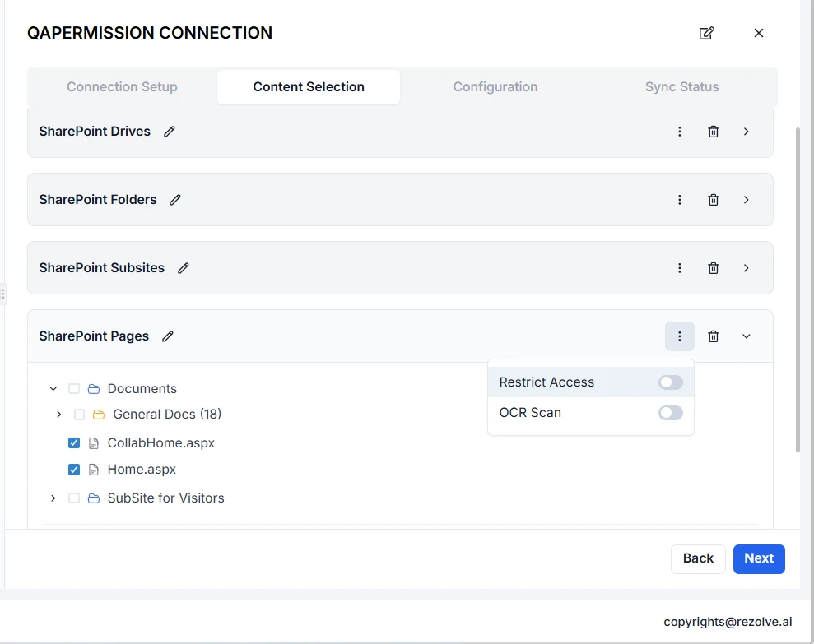Edit the SharePoint Subsites section name
814x644 pixels.
pos(184,268)
